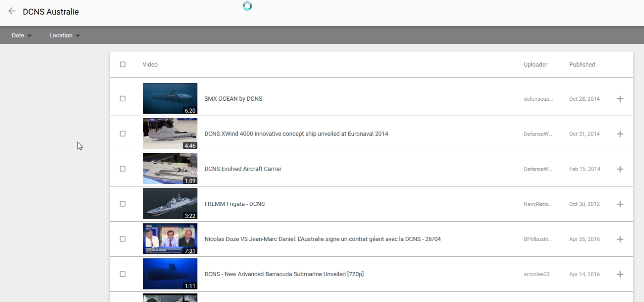Open the Location filter dropdown
This screenshot has height=302, width=644.
[65, 35]
